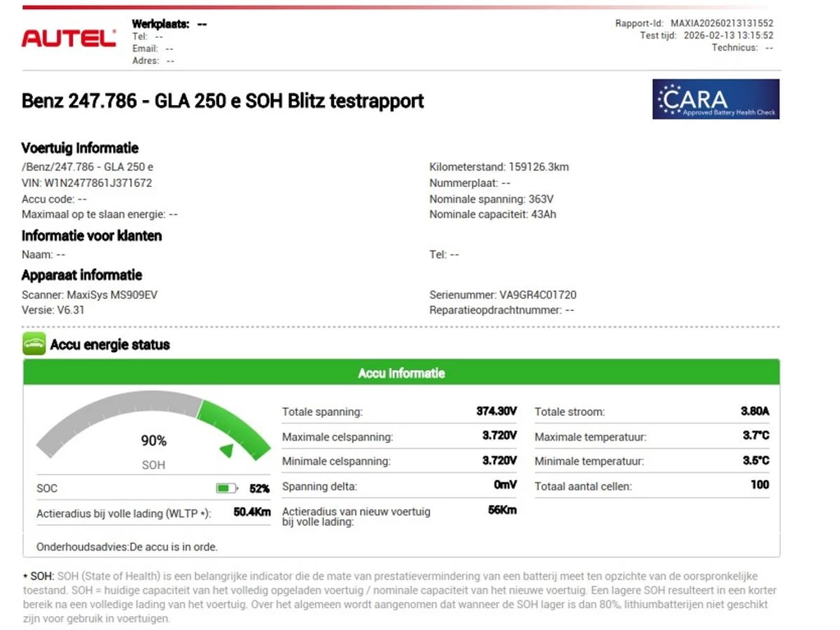Select the VIN number W1N2477861J371672
The height and width of the screenshot is (630, 840).
tap(98, 183)
